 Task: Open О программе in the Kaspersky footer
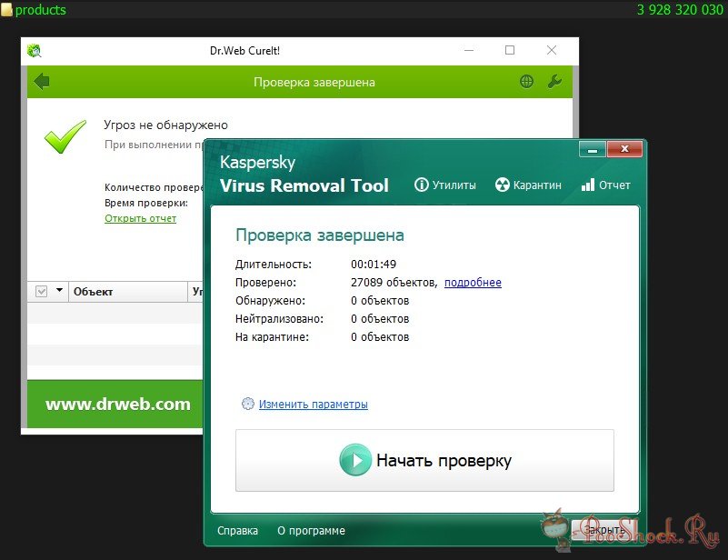point(311,530)
